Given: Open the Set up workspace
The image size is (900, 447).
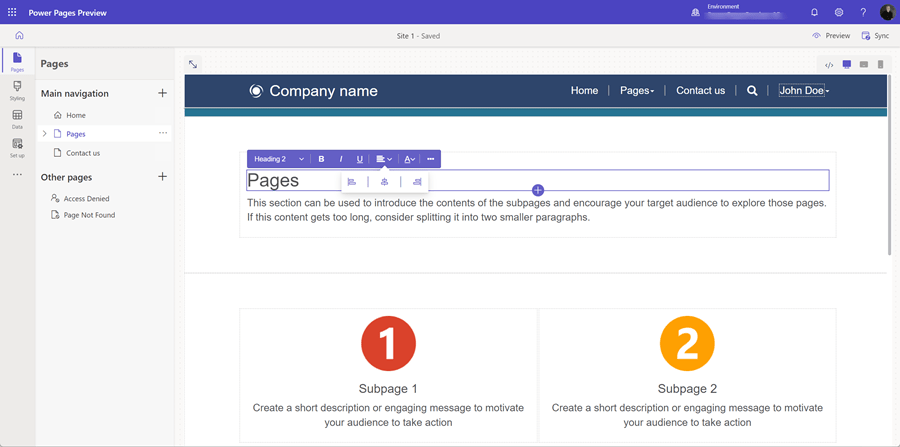Looking at the screenshot, I should 17,148.
